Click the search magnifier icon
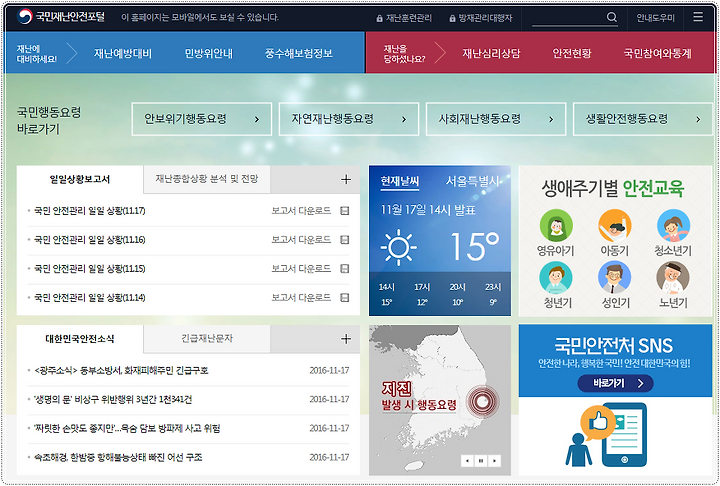Image resolution: width=720 pixels, height=486 pixels. (x=612, y=17)
